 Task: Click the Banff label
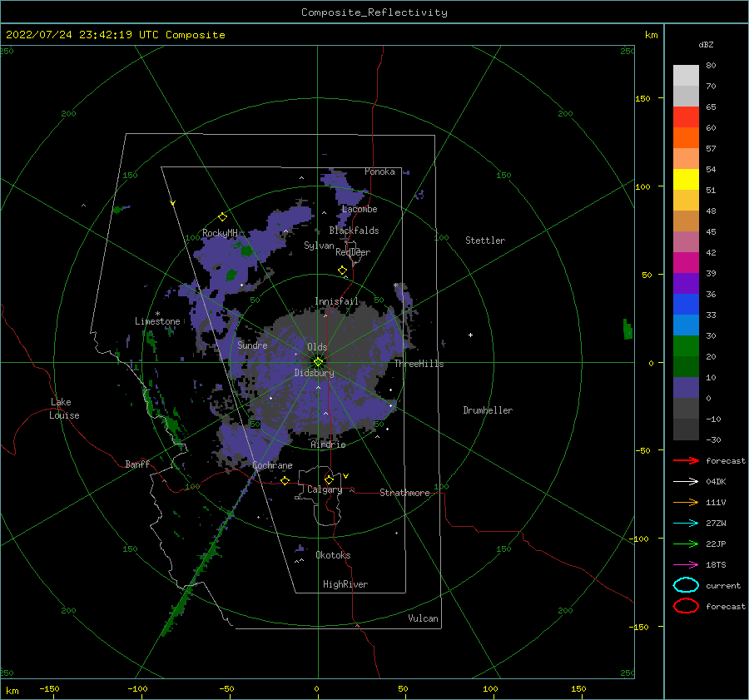coord(137,464)
